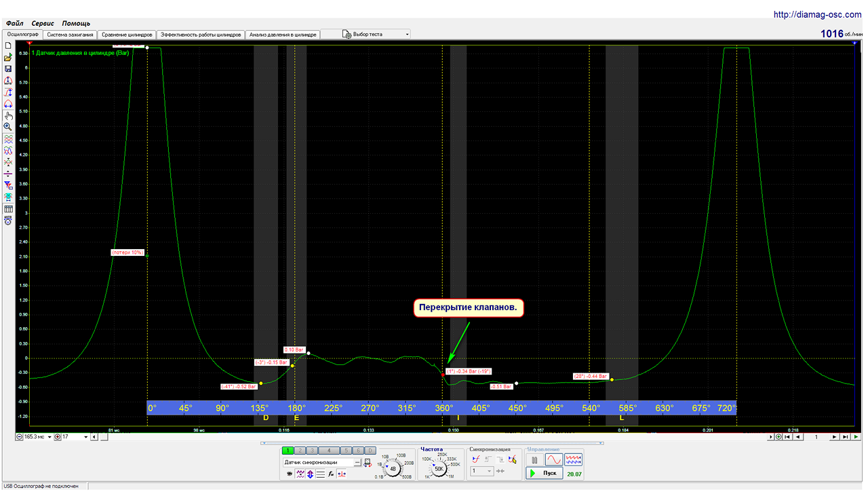868x492 pixels.
Task: Click the auto settings gear icon
Action: pyautogui.click(x=7, y=220)
